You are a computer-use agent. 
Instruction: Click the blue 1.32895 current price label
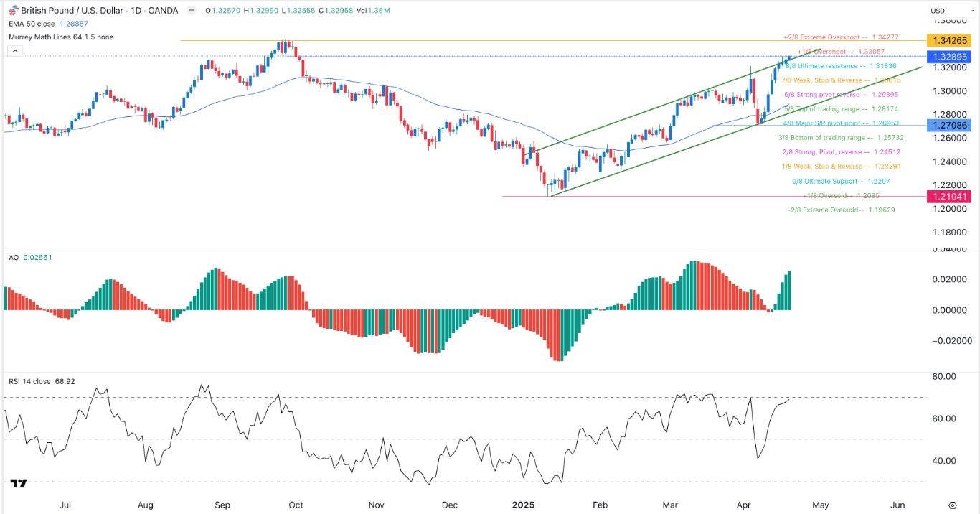tap(948, 56)
